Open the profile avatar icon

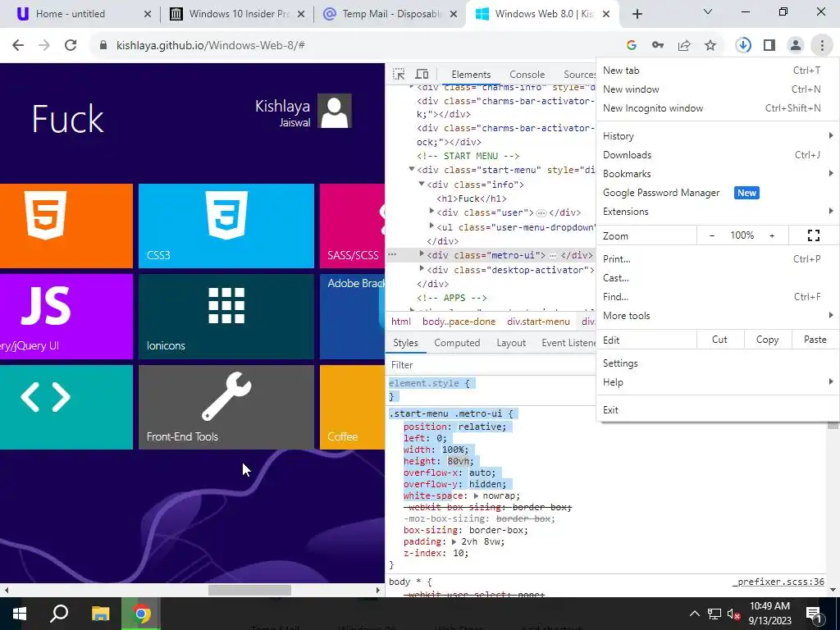[796, 46]
